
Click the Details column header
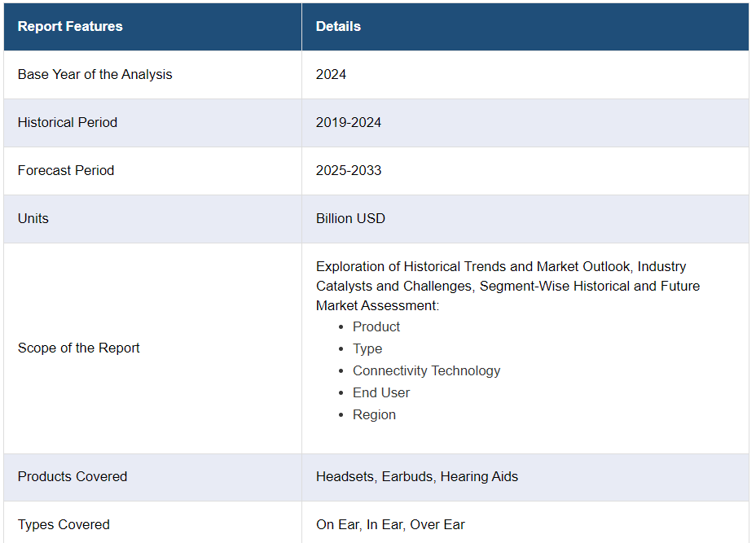coord(338,26)
